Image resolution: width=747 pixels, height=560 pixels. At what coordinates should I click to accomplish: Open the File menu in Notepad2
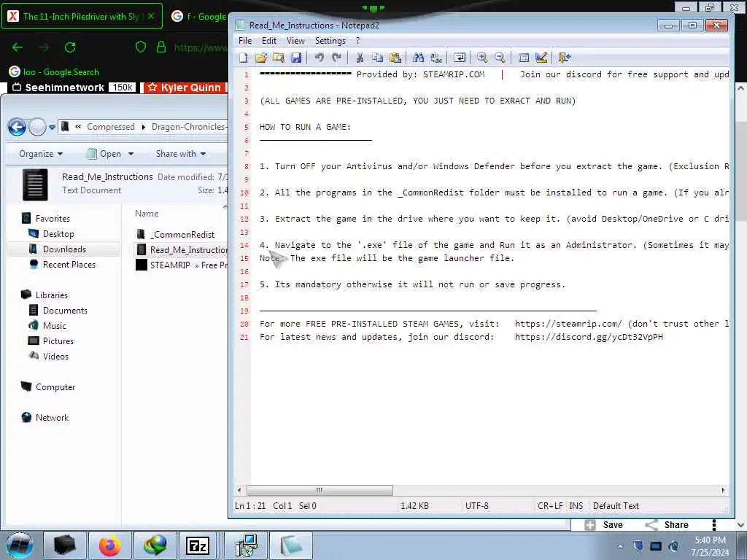(245, 41)
